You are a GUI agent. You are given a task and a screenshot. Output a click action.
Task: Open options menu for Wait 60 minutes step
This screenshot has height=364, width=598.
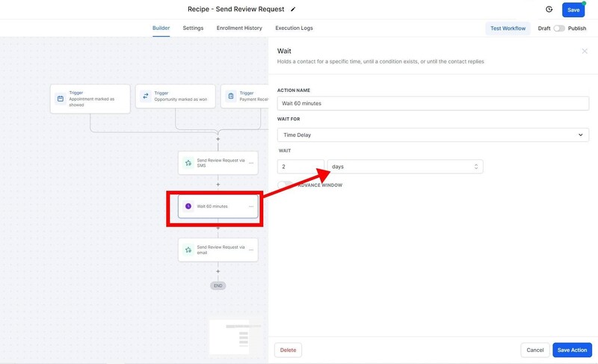pos(251,206)
